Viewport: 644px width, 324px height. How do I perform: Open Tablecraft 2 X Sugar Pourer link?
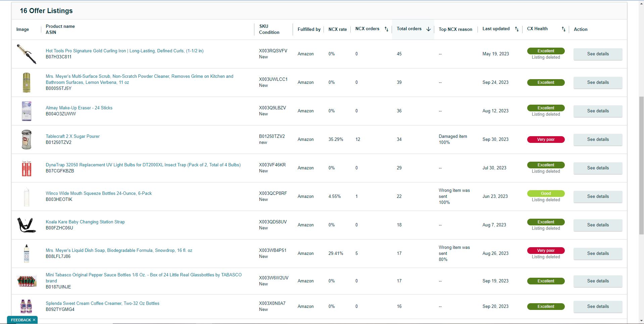pos(72,137)
